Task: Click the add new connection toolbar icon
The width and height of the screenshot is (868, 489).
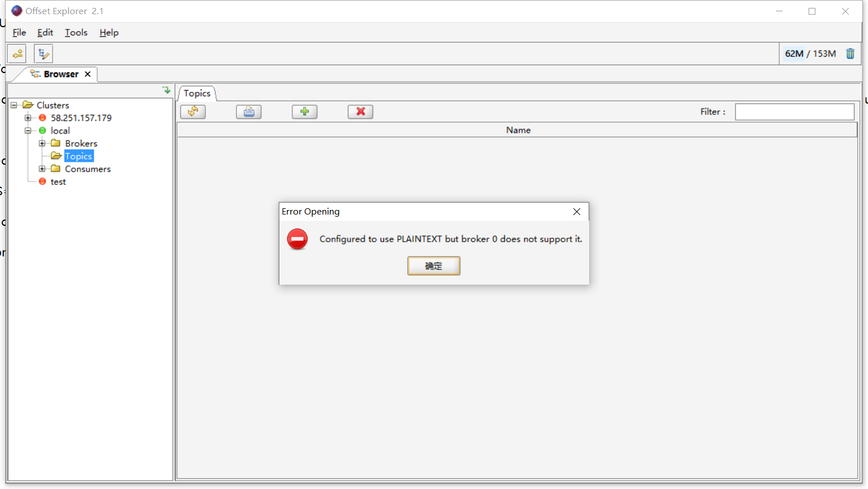Action: pos(17,54)
